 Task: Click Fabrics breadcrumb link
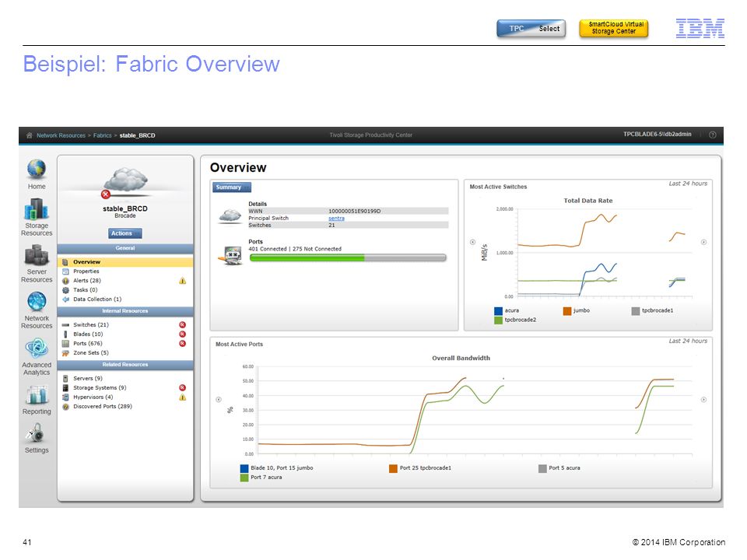[103, 135]
